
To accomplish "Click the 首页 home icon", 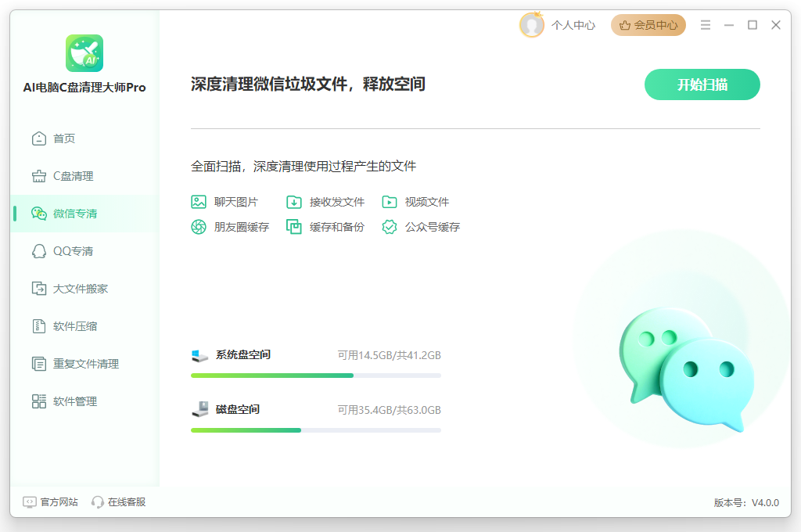I will pyautogui.click(x=39, y=138).
